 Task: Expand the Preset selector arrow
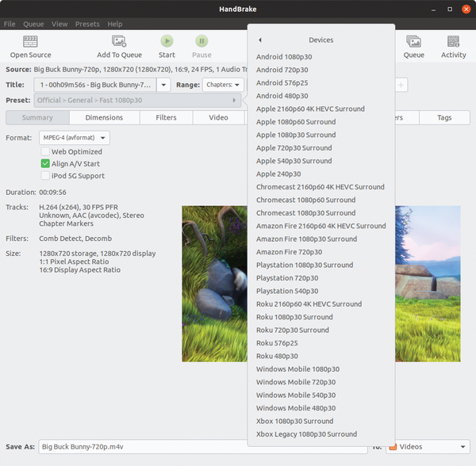click(234, 100)
